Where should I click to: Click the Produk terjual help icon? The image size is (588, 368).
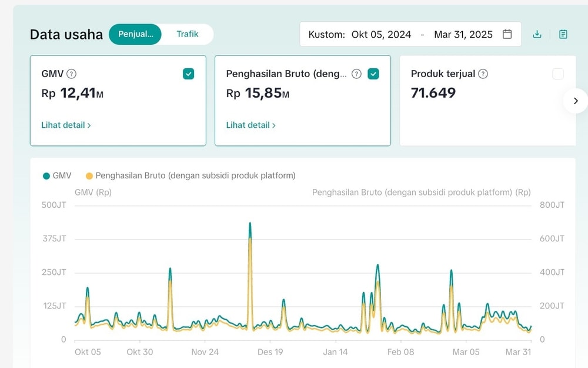483,74
